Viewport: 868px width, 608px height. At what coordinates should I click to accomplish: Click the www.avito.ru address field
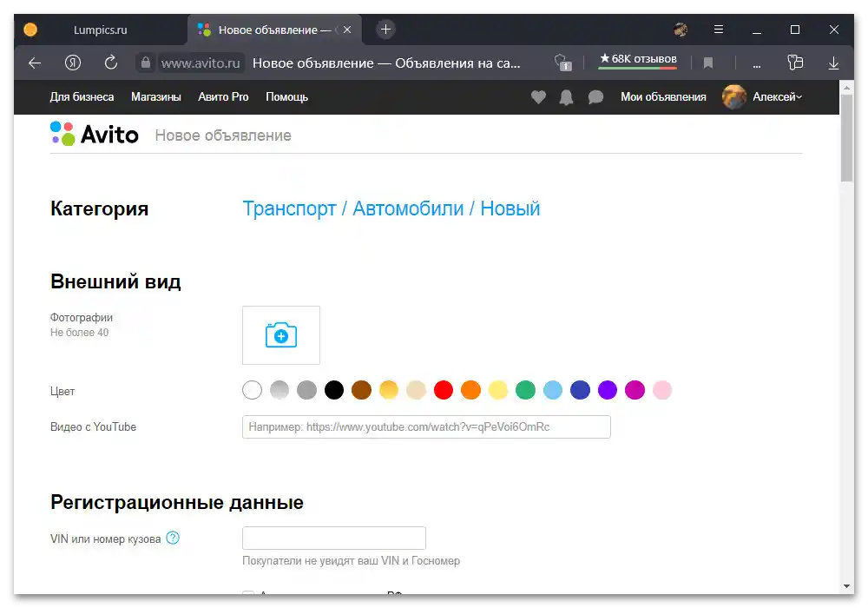(201, 63)
